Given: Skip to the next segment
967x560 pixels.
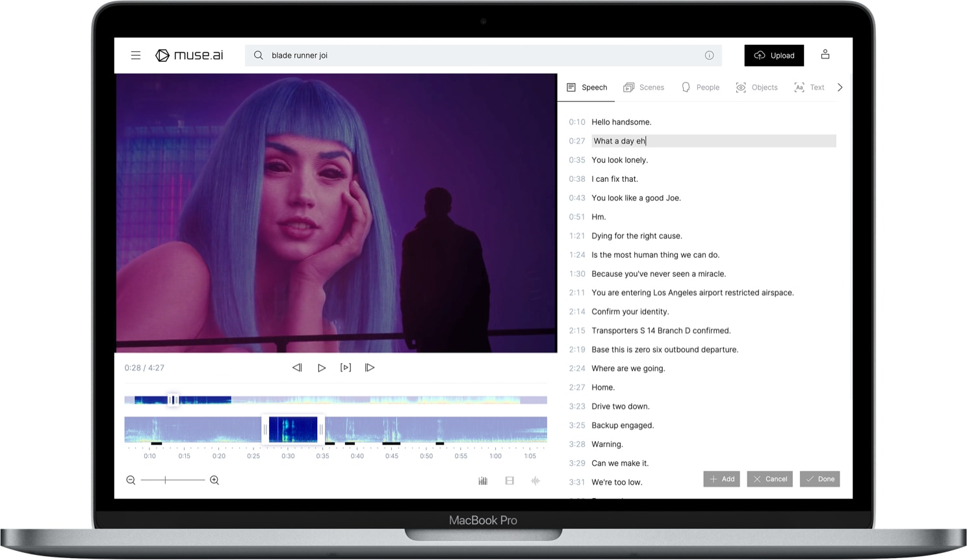Looking at the screenshot, I should click(370, 368).
